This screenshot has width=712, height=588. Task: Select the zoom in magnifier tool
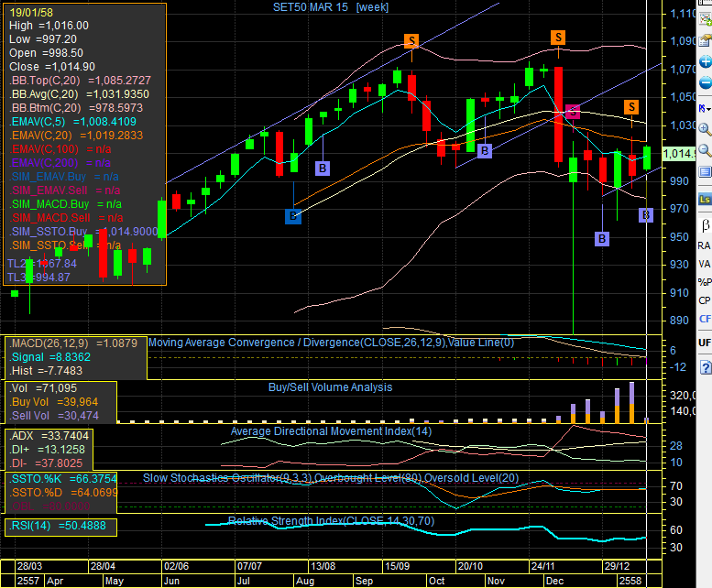(705, 129)
